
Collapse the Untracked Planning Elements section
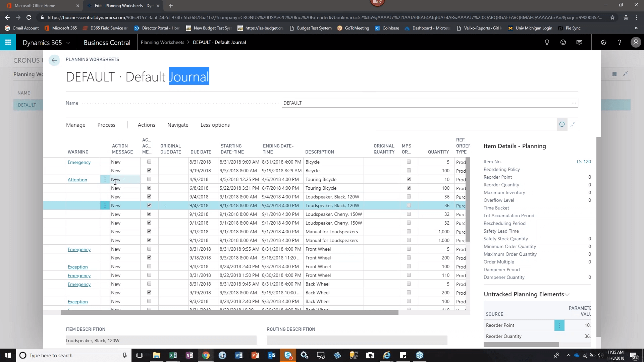tap(567, 294)
